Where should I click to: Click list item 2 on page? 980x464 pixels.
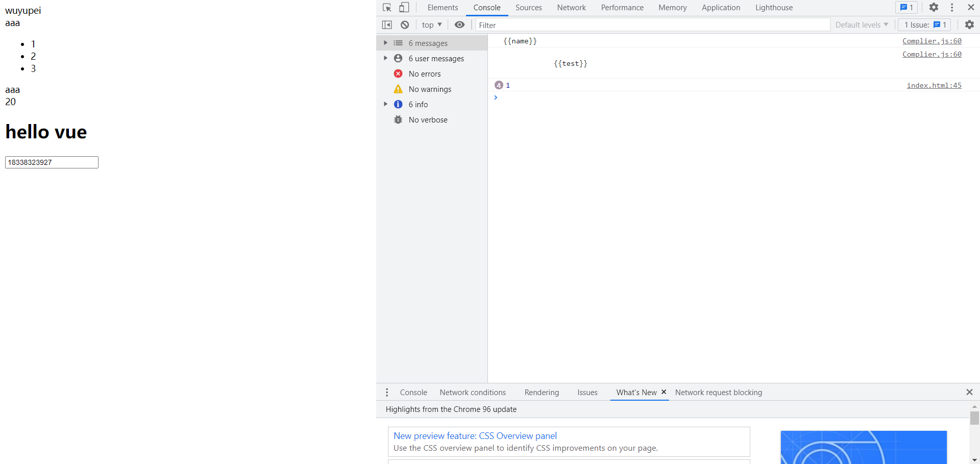(x=33, y=56)
